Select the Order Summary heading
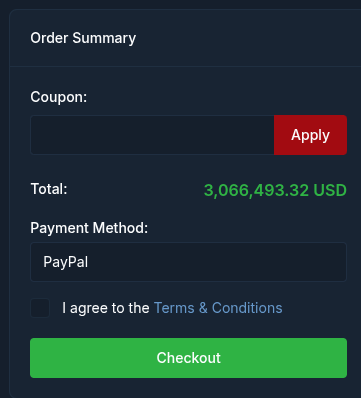Screen dimensions: 361x398 click(83, 38)
